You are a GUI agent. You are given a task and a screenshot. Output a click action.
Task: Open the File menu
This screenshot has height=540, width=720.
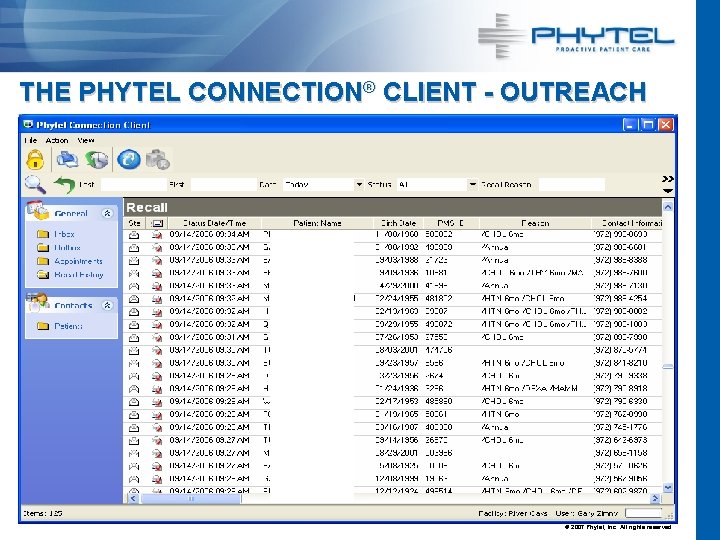(x=31, y=140)
